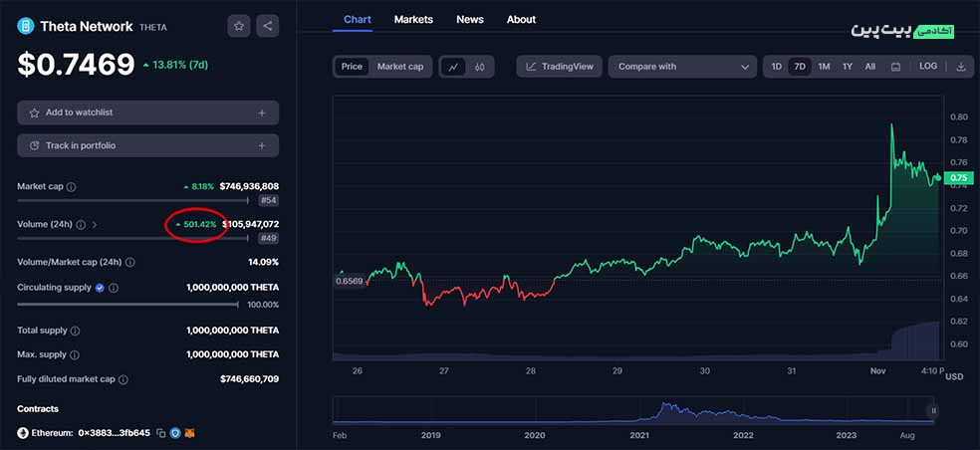Set chart range to 1M
Viewport: 980px width, 450px height.
[x=824, y=67]
